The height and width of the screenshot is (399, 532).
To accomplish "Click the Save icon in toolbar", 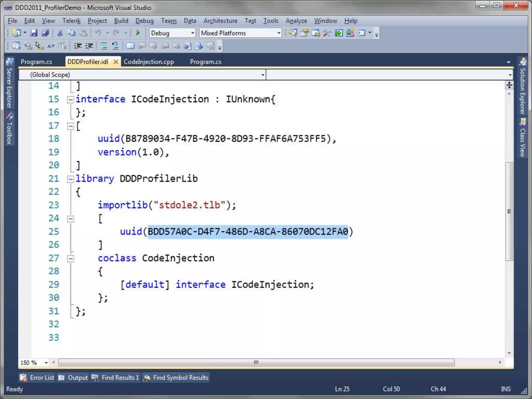I will pyautogui.click(x=34, y=33).
